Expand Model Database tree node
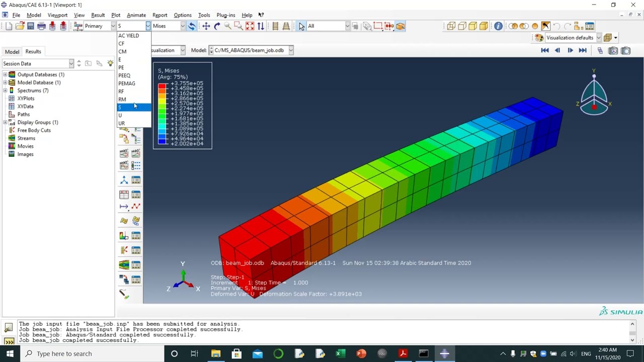644x362 pixels. pyautogui.click(x=5, y=82)
